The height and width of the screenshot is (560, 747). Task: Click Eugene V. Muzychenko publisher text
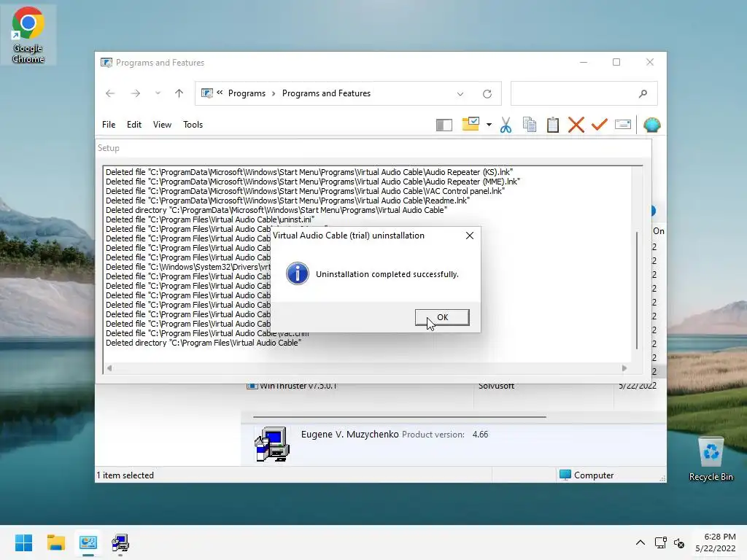pos(349,435)
